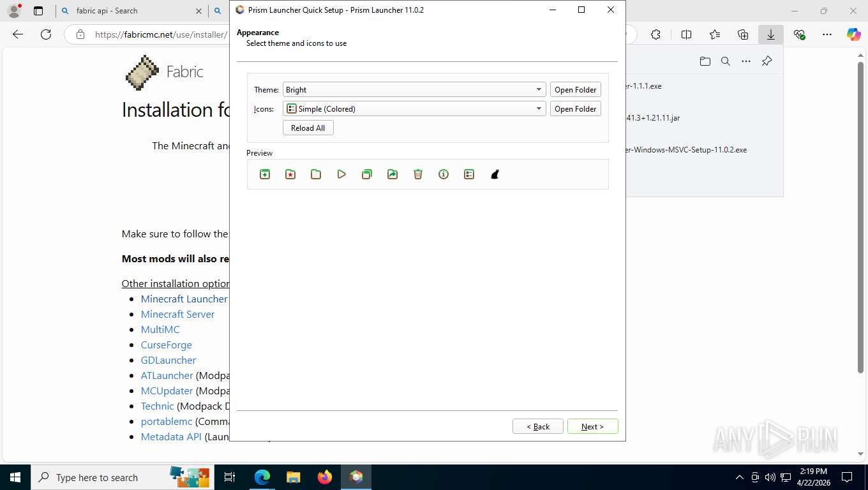The height and width of the screenshot is (490, 868).
Task: Click the export arrow preview icon
Action: (x=393, y=174)
